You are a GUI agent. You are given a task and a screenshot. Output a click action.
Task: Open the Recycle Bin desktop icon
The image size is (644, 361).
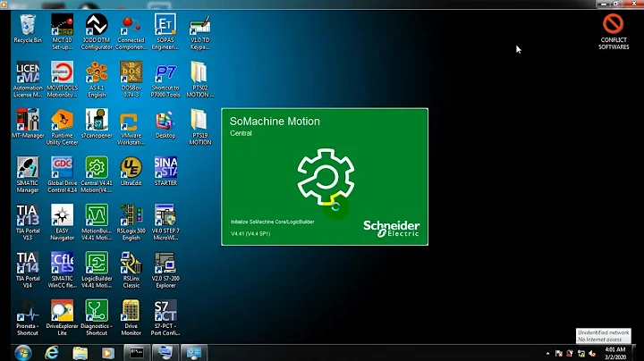pyautogui.click(x=28, y=29)
